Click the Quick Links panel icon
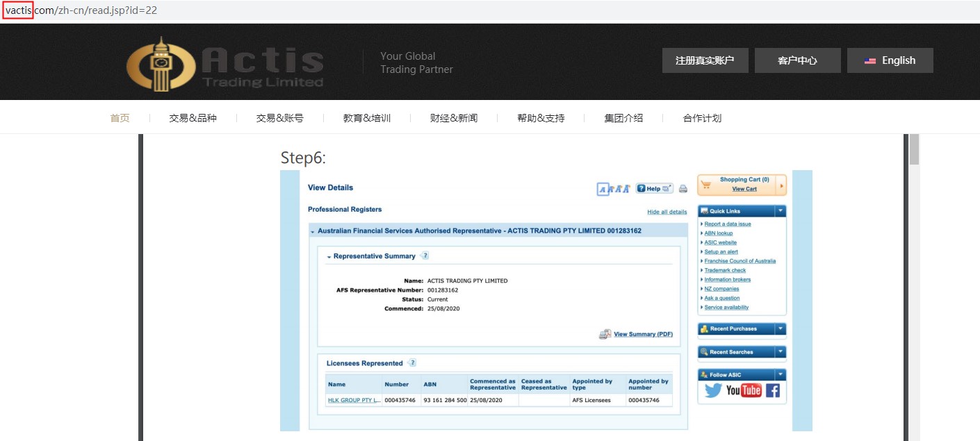Image resolution: width=980 pixels, height=441 pixels. (704, 211)
